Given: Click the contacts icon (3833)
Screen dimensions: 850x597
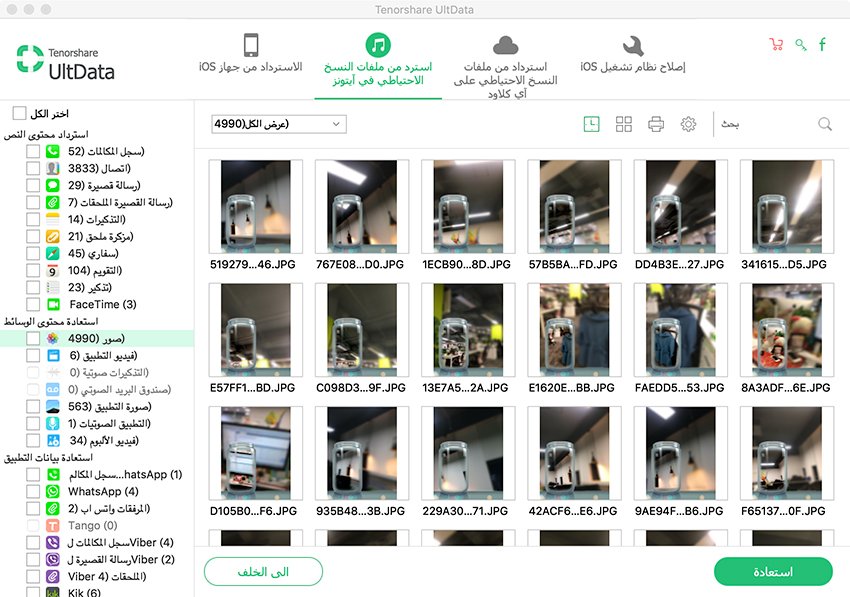Looking at the screenshot, I should pyautogui.click(x=53, y=168).
